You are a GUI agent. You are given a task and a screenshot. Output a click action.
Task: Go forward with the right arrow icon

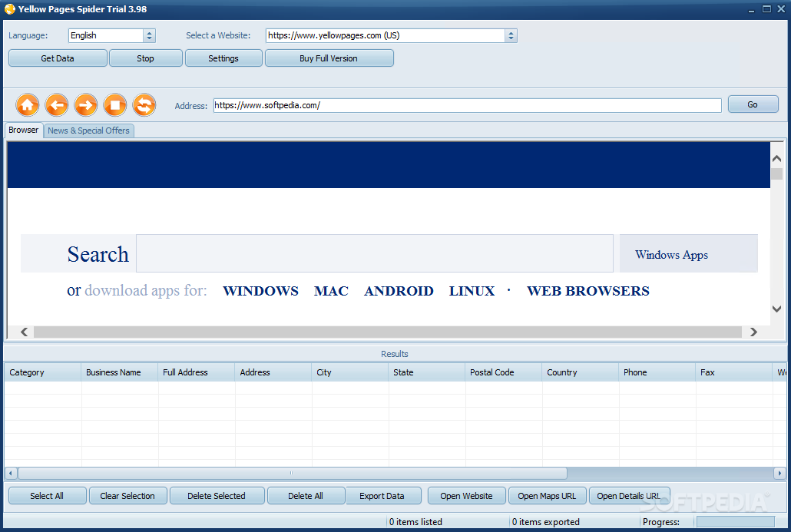click(86, 105)
